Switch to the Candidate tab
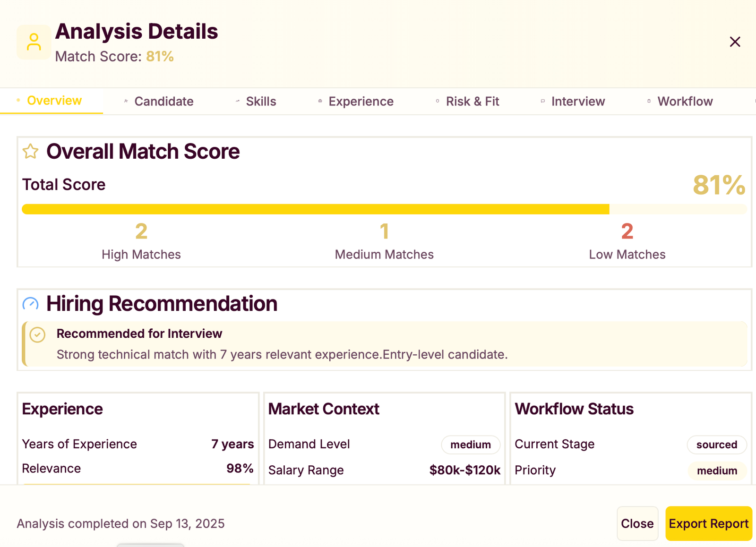 click(x=163, y=101)
